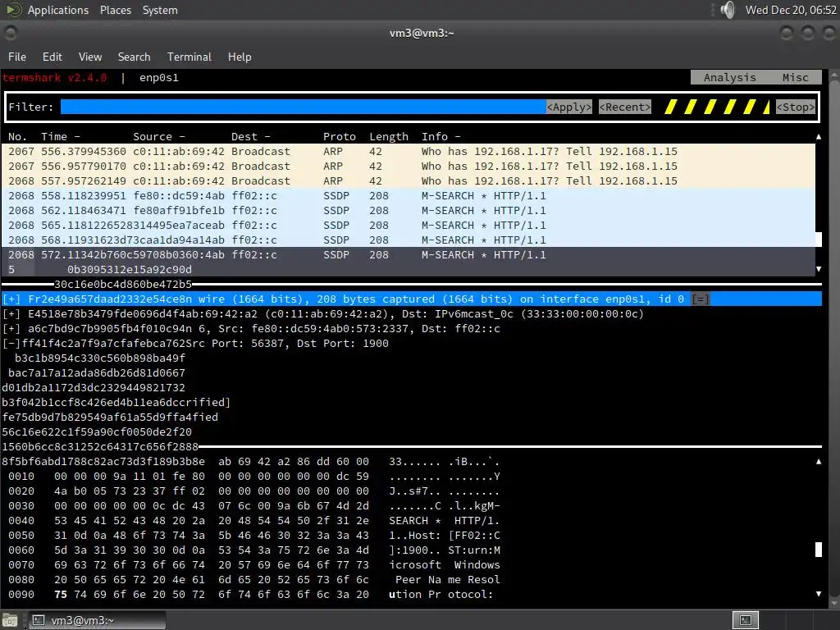Expand the Ethernet 'IPv6mcast_0c' tree node
Image resolution: width=840 pixels, height=630 pixels.
11,314
